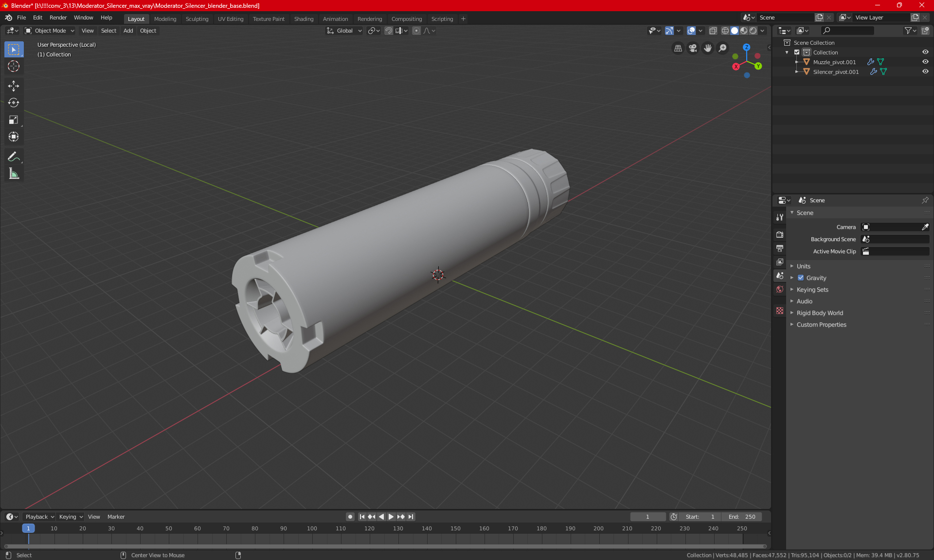Open the Output properties tab
This screenshot has width=934, height=560.
780,248
